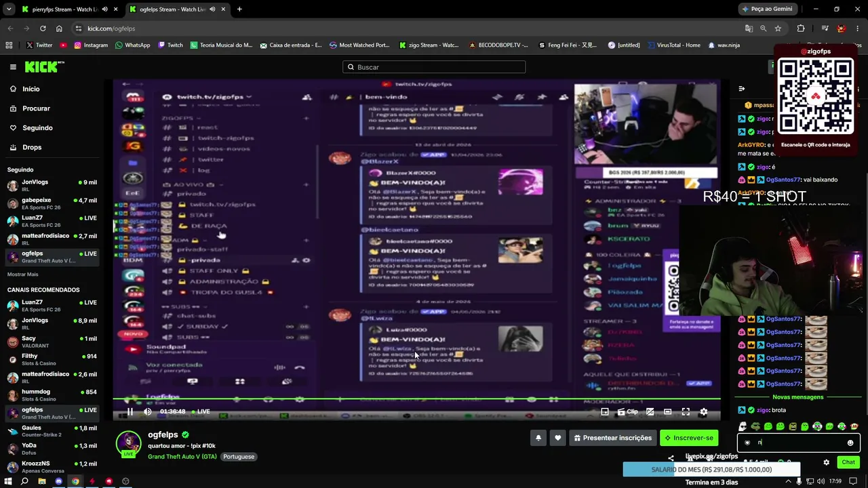Image resolution: width=868 pixels, height=488 pixels.
Task: Send message with the Chat button
Action: click(848, 462)
